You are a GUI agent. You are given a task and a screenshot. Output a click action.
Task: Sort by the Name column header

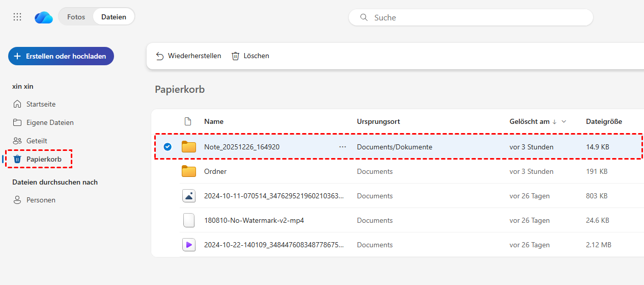[214, 121]
